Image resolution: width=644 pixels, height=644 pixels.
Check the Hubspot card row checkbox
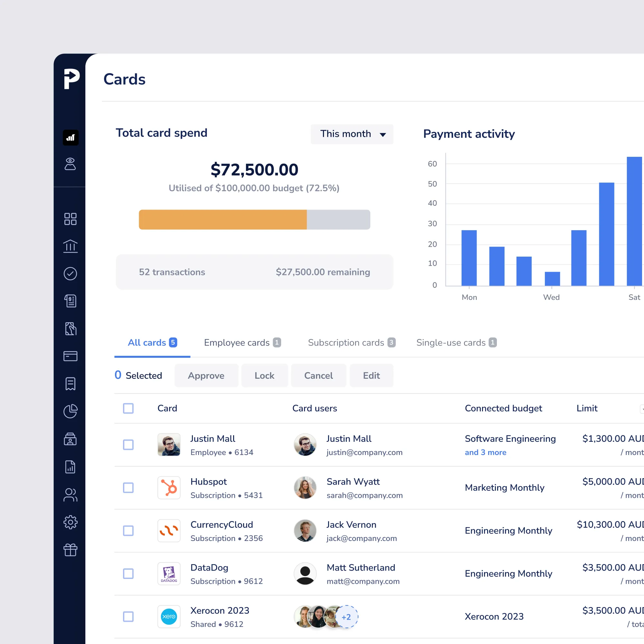coord(128,488)
